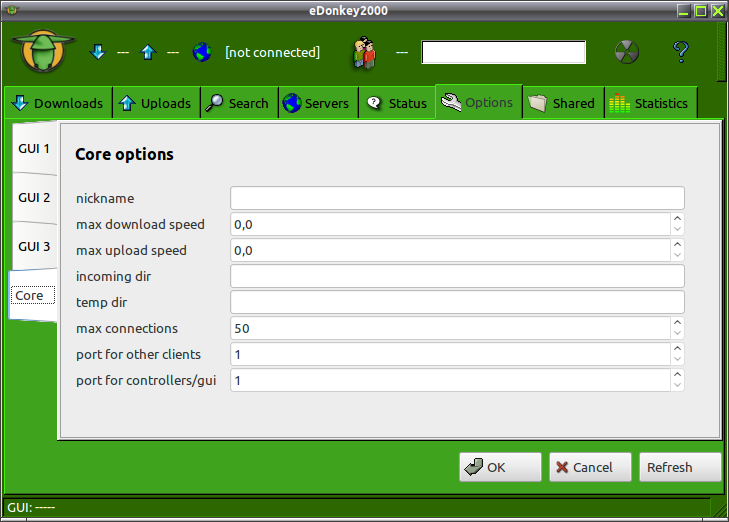Click the eDonkey mascot logo
Screen dimensions: 729x522
point(43,51)
